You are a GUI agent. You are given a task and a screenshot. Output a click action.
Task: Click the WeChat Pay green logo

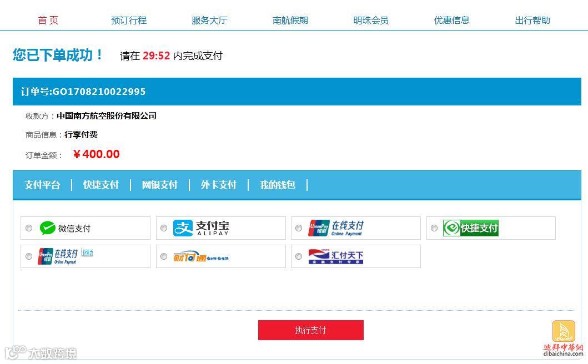click(x=48, y=228)
